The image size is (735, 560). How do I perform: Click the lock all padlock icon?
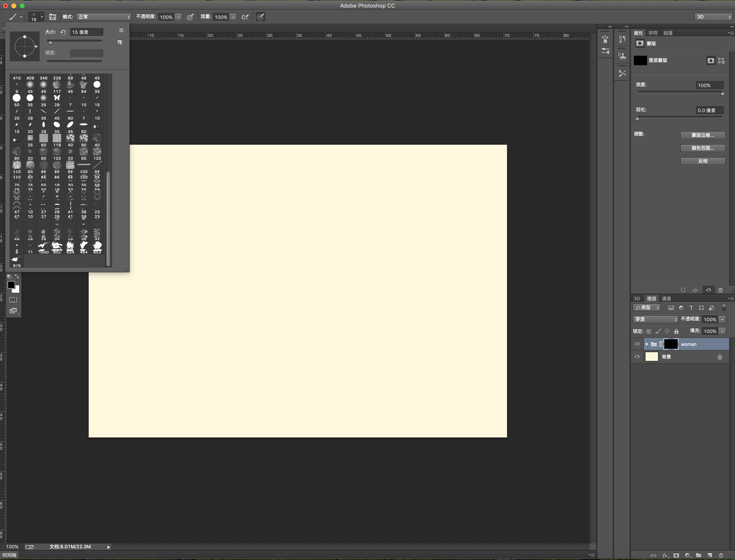[x=676, y=331]
